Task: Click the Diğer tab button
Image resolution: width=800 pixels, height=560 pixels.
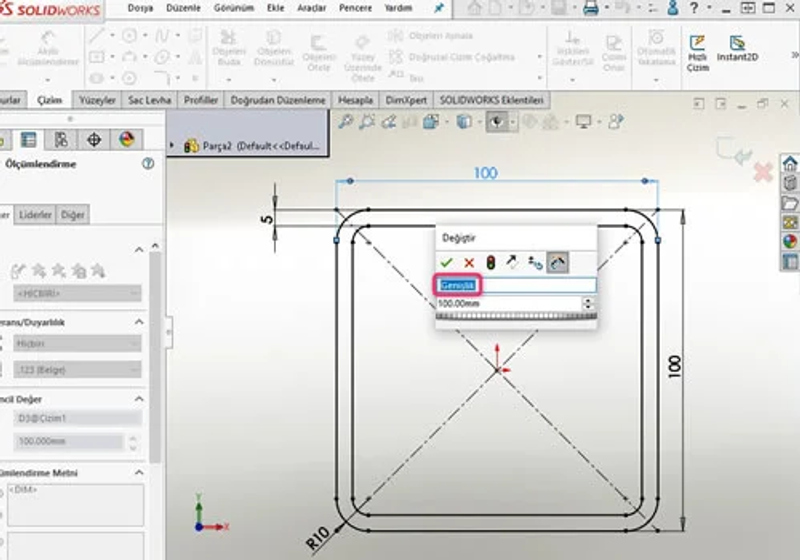Action: pyautogui.click(x=72, y=215)
